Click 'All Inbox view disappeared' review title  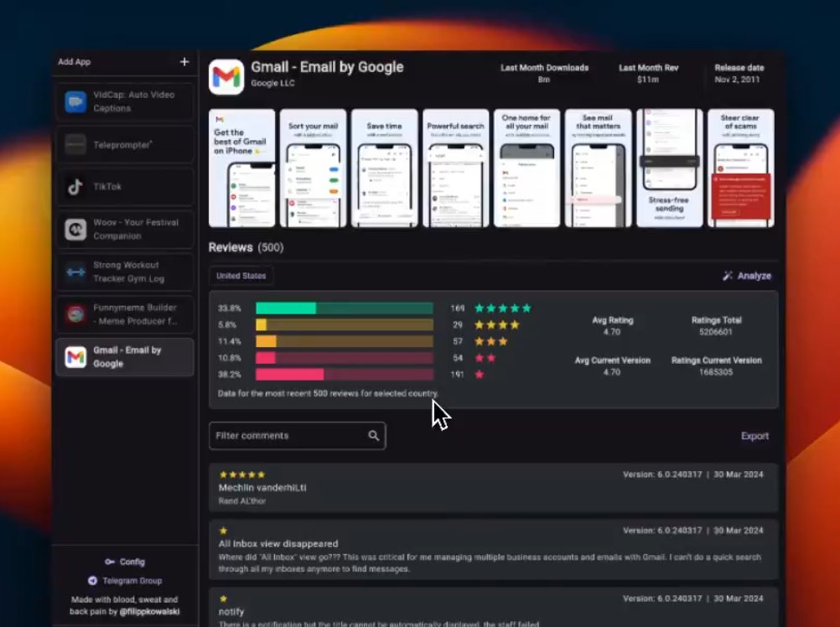tap(278, 543)
